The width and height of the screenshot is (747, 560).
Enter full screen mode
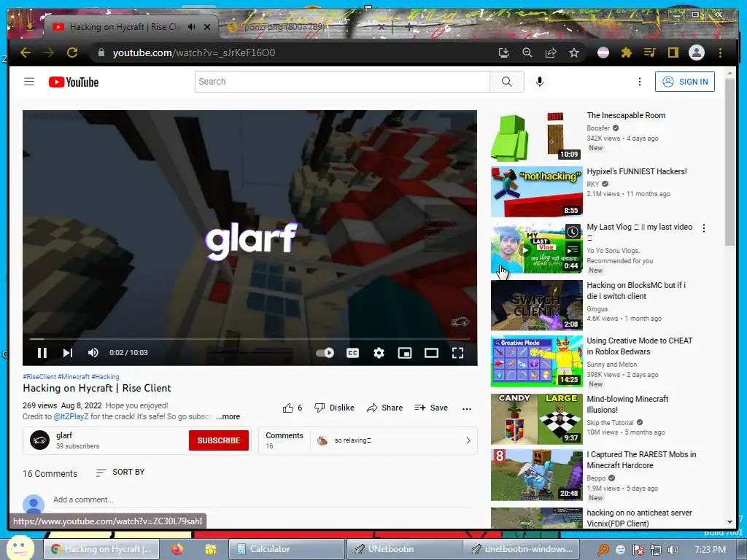click(458, 353)
